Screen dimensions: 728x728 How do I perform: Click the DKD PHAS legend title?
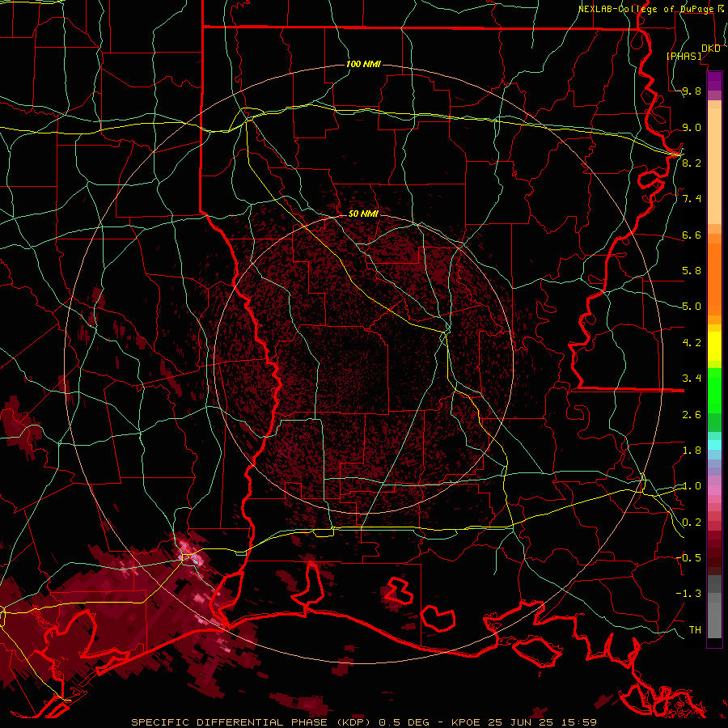point(693,52)
